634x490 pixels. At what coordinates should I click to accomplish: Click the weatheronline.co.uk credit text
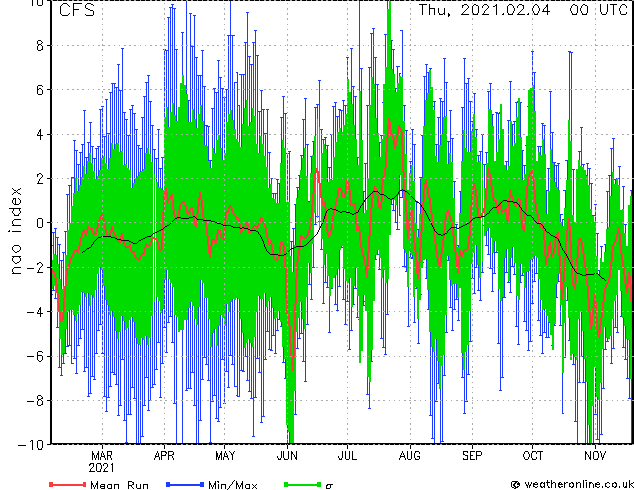pos(578,484)
